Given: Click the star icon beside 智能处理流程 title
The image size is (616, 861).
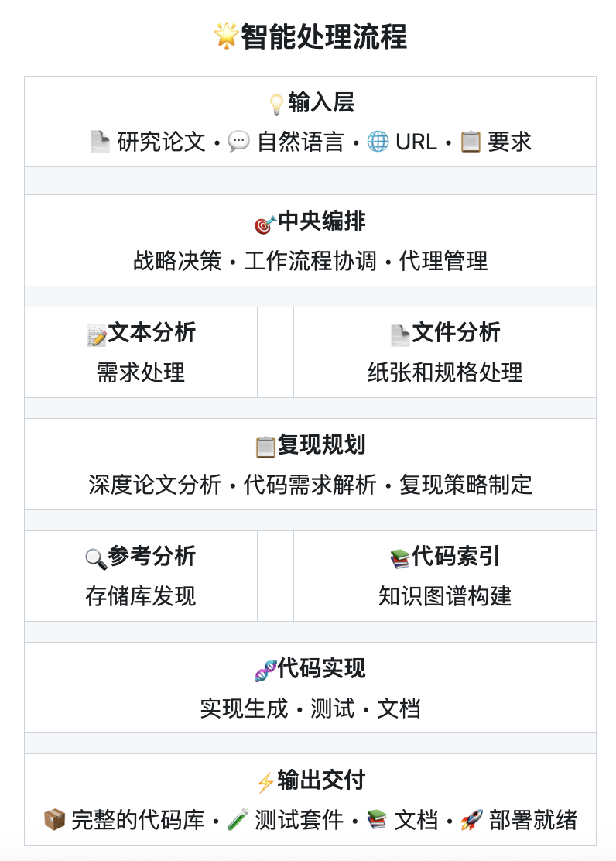Looking at the screenshot, I should [226, 36].
